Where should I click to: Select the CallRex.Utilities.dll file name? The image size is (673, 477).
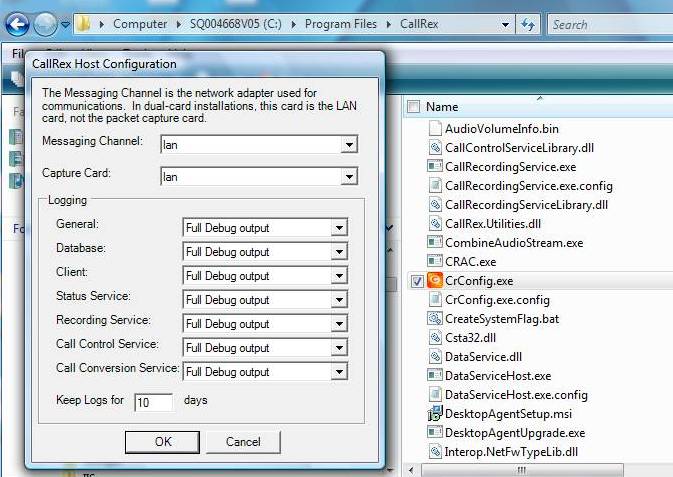tap(493, 224)
